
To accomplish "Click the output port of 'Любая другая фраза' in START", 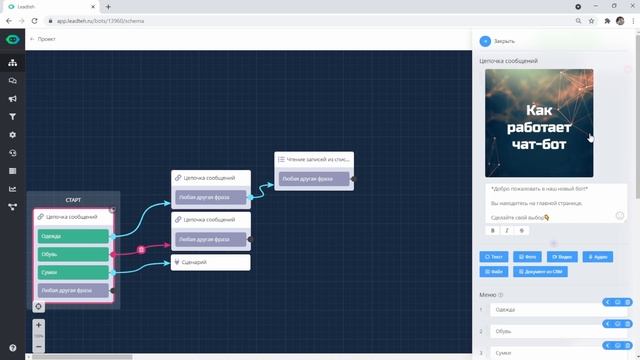I will pyautogui.click(x=113, y=291).
